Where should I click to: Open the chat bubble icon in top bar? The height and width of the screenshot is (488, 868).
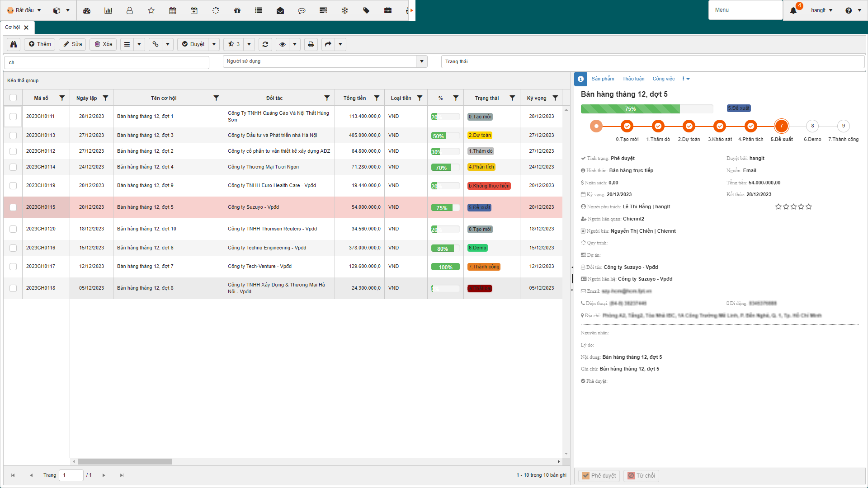click(x=302, y=10)
